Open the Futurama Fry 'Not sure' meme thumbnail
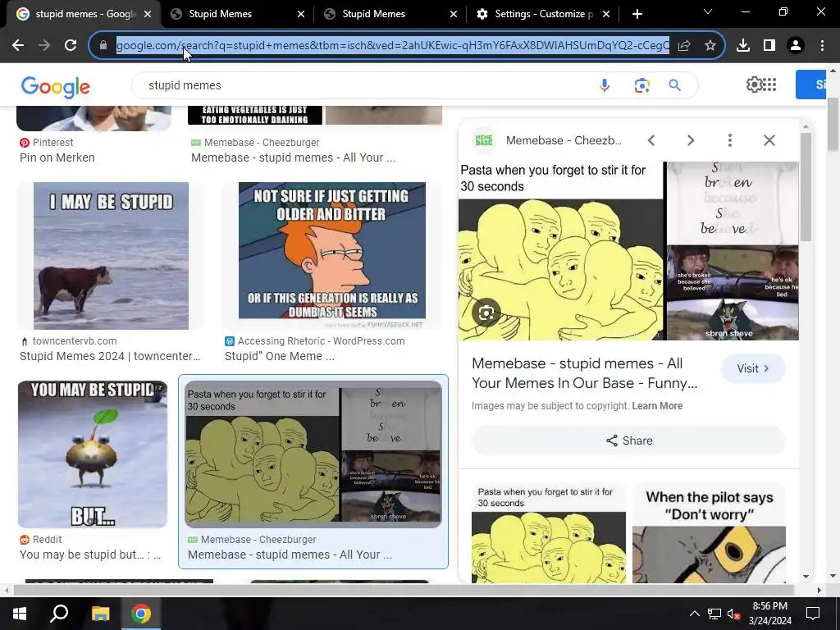Viewport: 840px width, 630px height. [x=332, y=256]
